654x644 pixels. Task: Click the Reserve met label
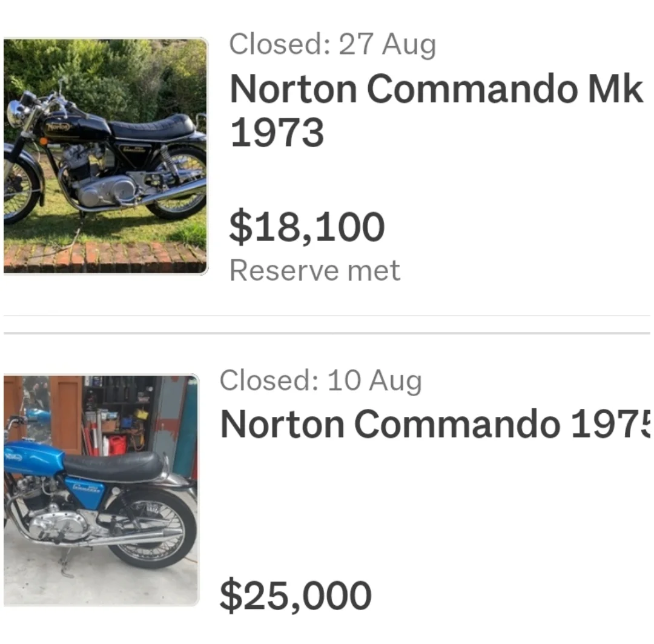pyautogui.click(x=315, y=270)
